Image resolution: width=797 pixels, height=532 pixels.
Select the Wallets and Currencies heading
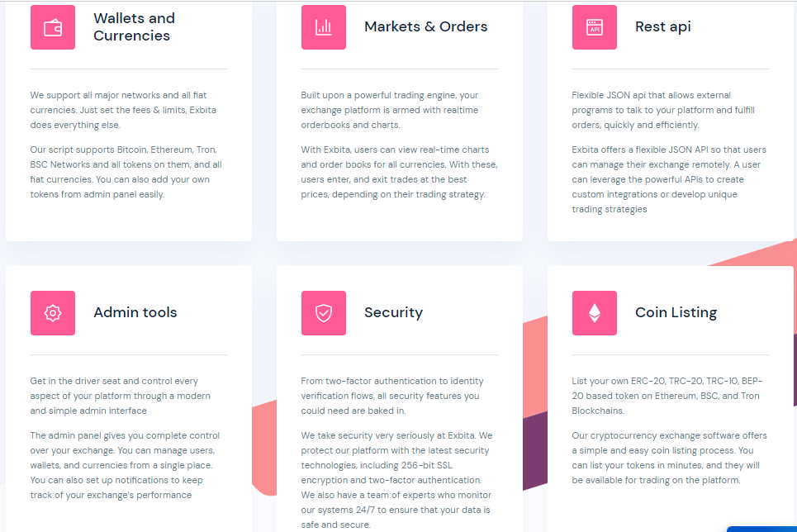(x=134, y=27)
